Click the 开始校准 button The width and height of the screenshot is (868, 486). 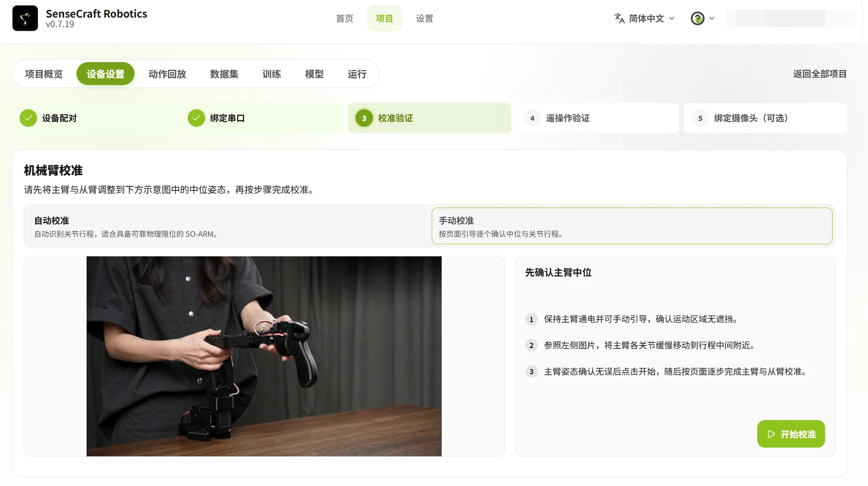tap(791, 434)
